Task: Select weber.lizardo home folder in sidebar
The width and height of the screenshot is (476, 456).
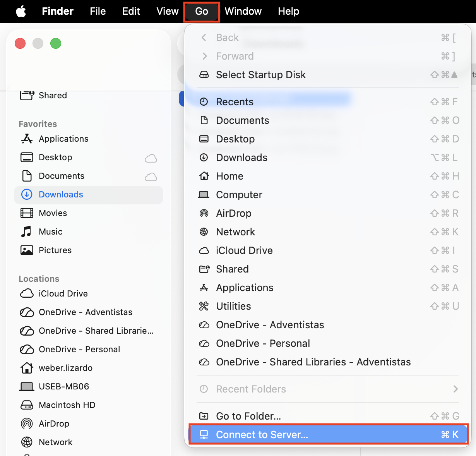Action: [x=65, y=368]
